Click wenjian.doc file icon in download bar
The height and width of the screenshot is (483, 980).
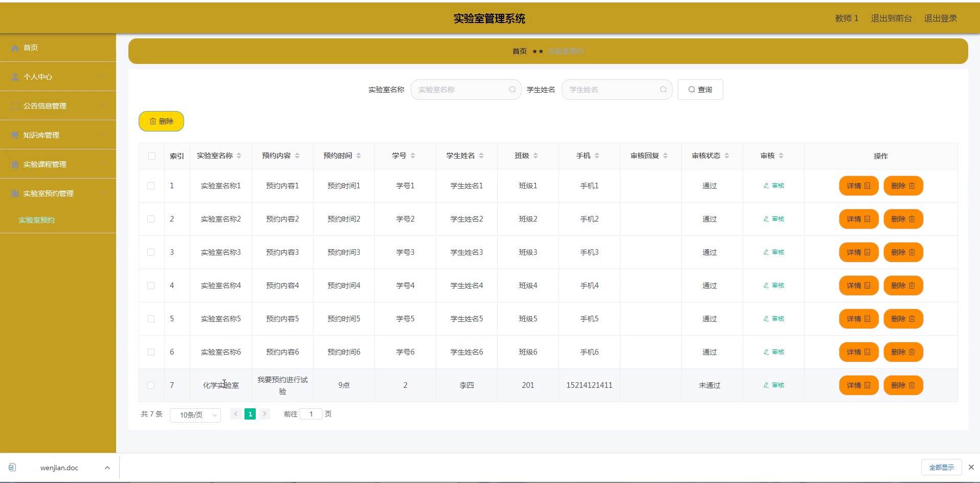click(12, 467)
